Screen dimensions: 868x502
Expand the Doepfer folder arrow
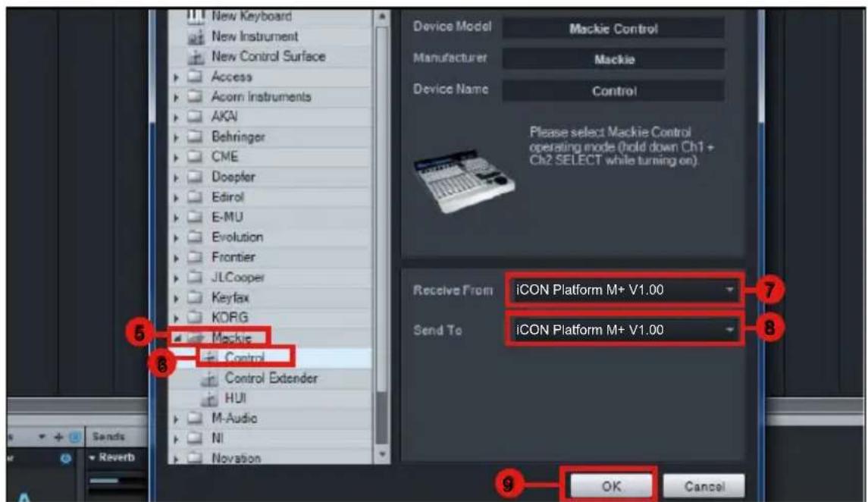coord(177,177)
